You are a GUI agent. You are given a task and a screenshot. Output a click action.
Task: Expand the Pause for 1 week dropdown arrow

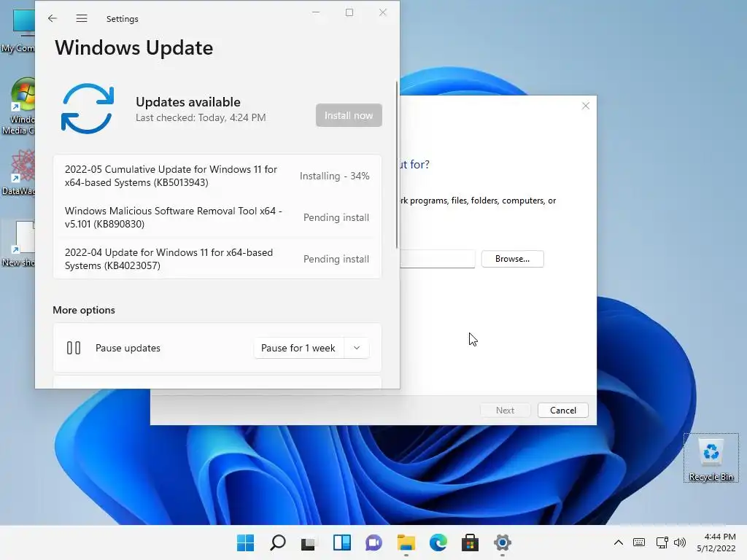coord(357,348)
